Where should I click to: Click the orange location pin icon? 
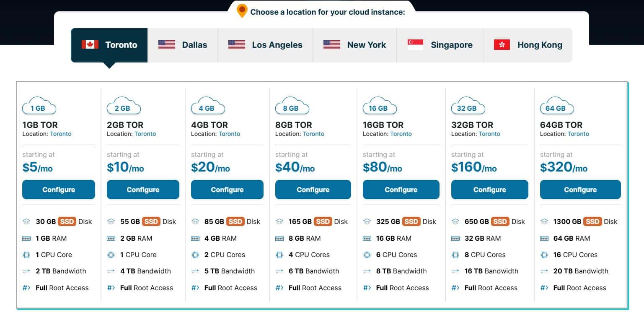242,11
